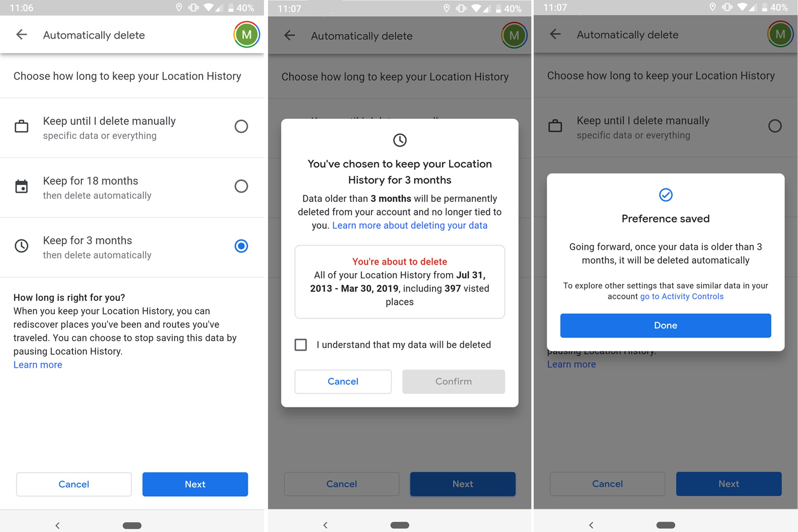The height and width of the screenshot is (532, 798).
Task: Select Keep until I delete manually radio button
Action: pos(240,126)
